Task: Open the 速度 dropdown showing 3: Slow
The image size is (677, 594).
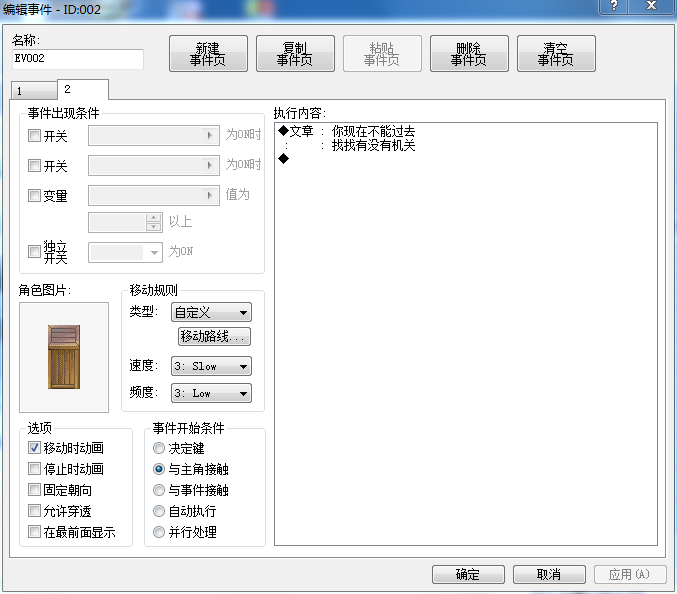Action: click(x=211, y=366)
